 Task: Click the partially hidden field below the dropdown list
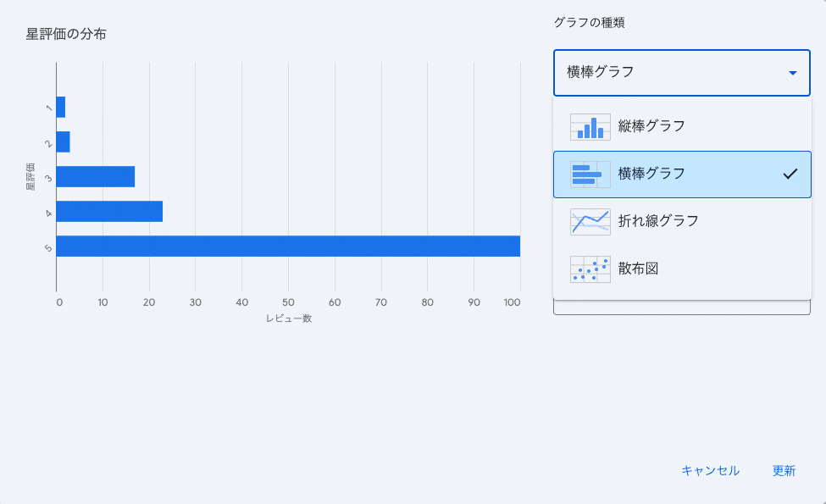[681, 307]
